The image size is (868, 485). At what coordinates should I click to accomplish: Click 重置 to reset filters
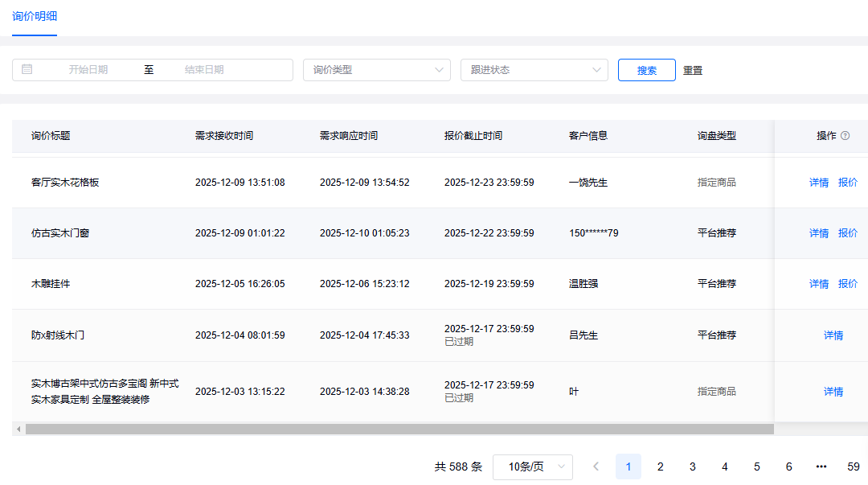click(693, 71)
